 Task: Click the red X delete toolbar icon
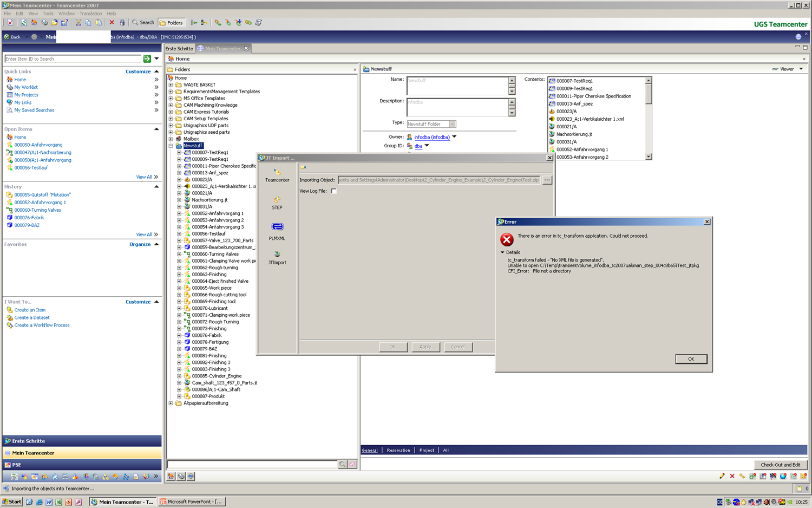coord(112,23)
